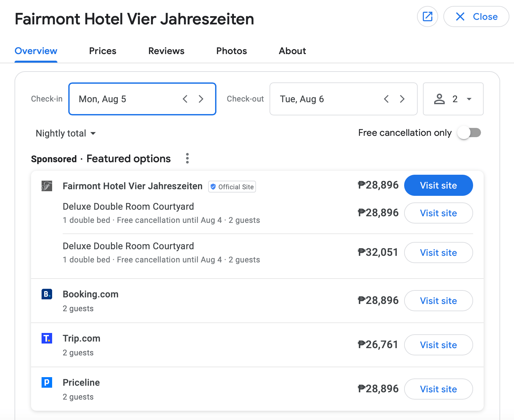Screen dimensions: 514x420
Task: Open hotel details in new tab icon
Action: pos(428,16)
